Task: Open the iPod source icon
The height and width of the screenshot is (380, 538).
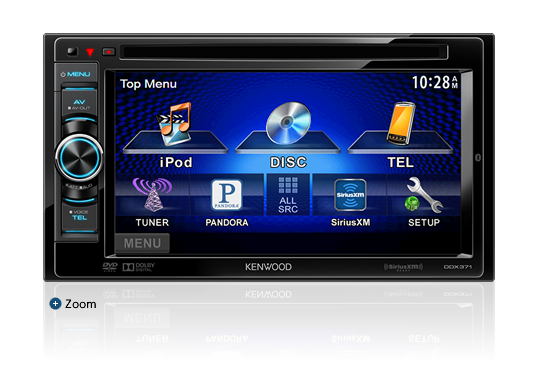Action: tap(175, 124)
